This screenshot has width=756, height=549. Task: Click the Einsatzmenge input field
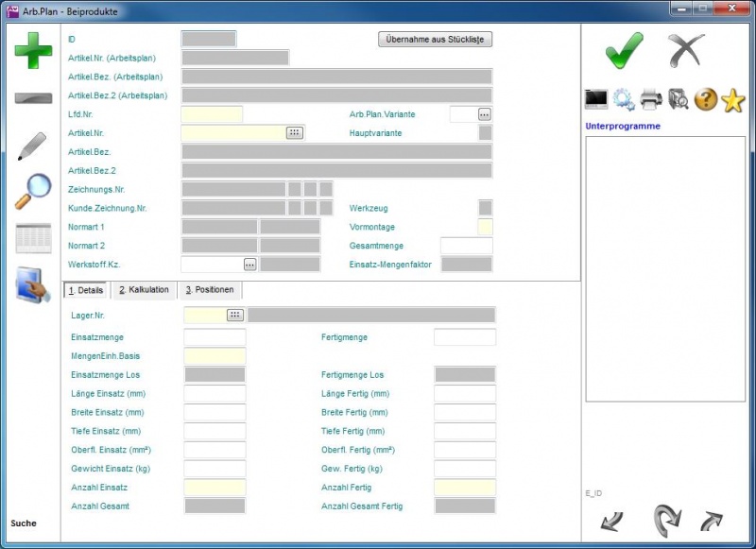[x=215, y=337]
